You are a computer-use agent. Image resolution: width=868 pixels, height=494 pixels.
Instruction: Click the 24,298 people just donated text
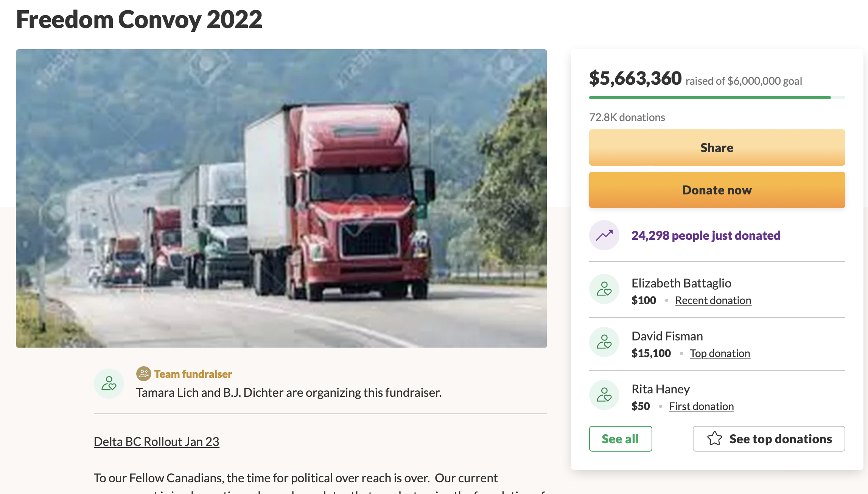pyautogui.click(x=706, y=235)
